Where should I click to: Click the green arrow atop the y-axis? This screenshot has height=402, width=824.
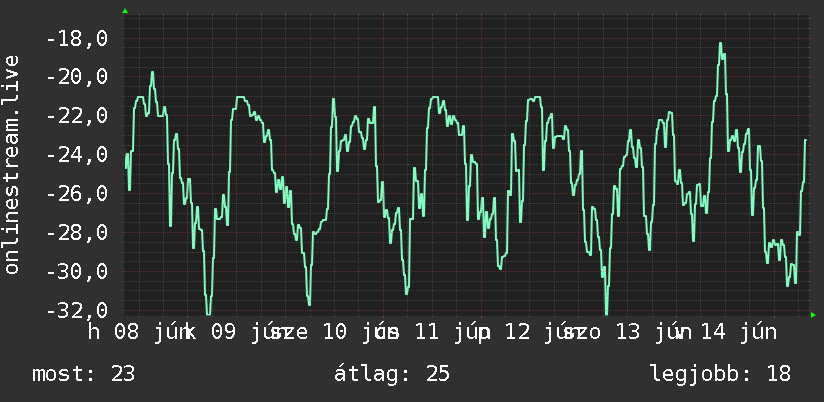(x=125, y=11)
